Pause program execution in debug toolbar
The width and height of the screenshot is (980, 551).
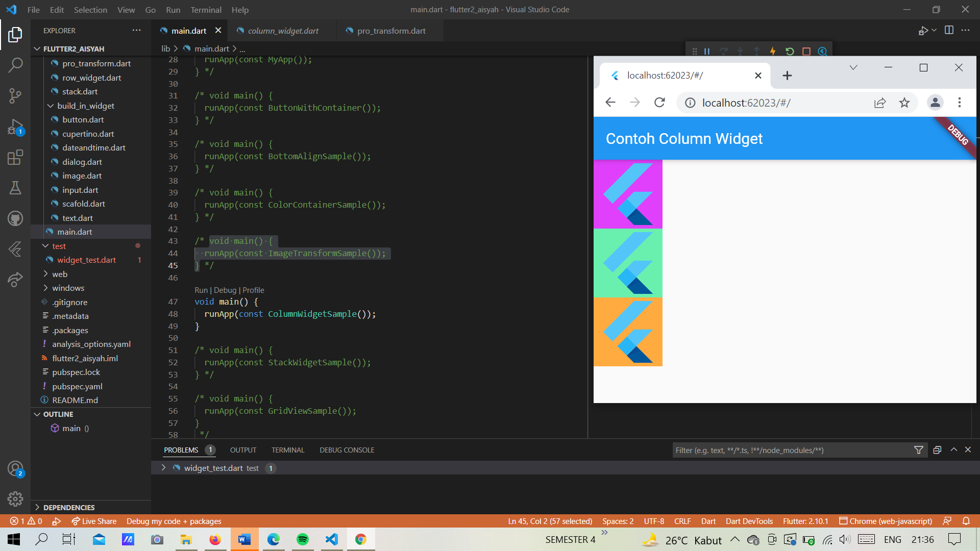tap(707, 51)
